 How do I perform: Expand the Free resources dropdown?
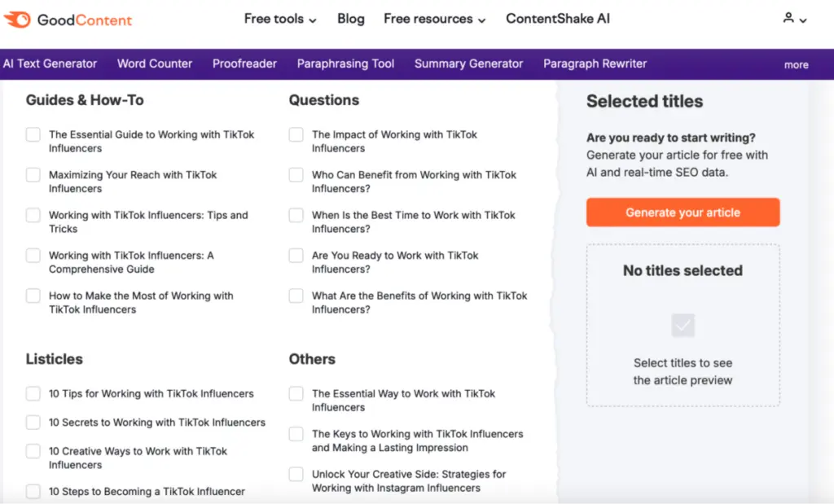coord(434,19)
